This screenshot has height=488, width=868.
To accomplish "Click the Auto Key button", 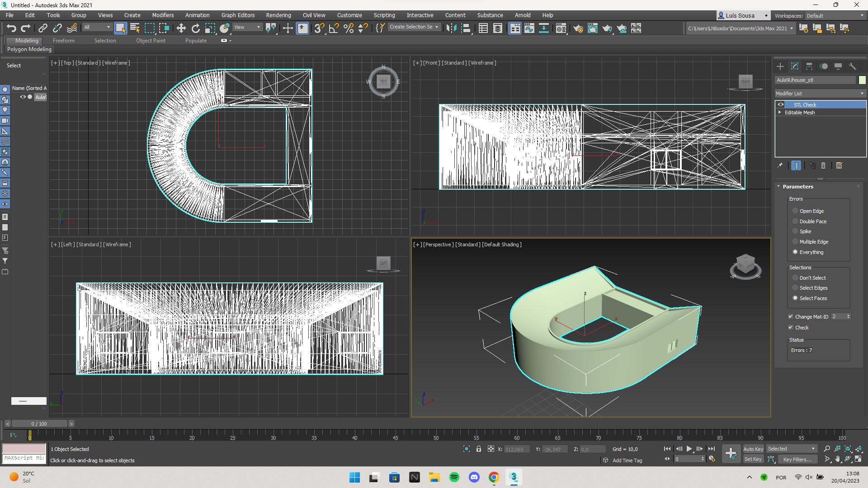I will click(x=753, y=449).
